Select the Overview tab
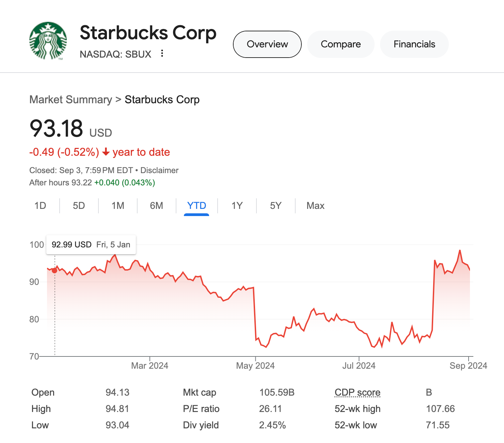Image resolution: width=504 pixels, height=443 pixels. 267,44
